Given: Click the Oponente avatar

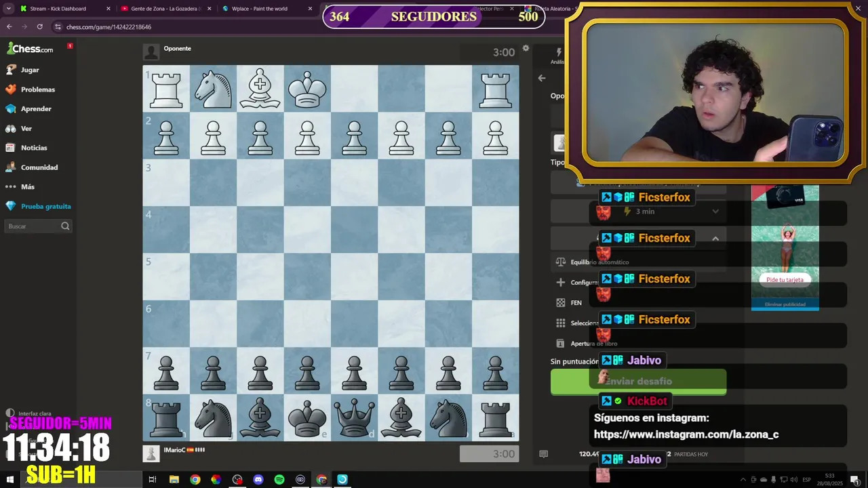Looking at the screenshot, I should (x=151, y=52).
